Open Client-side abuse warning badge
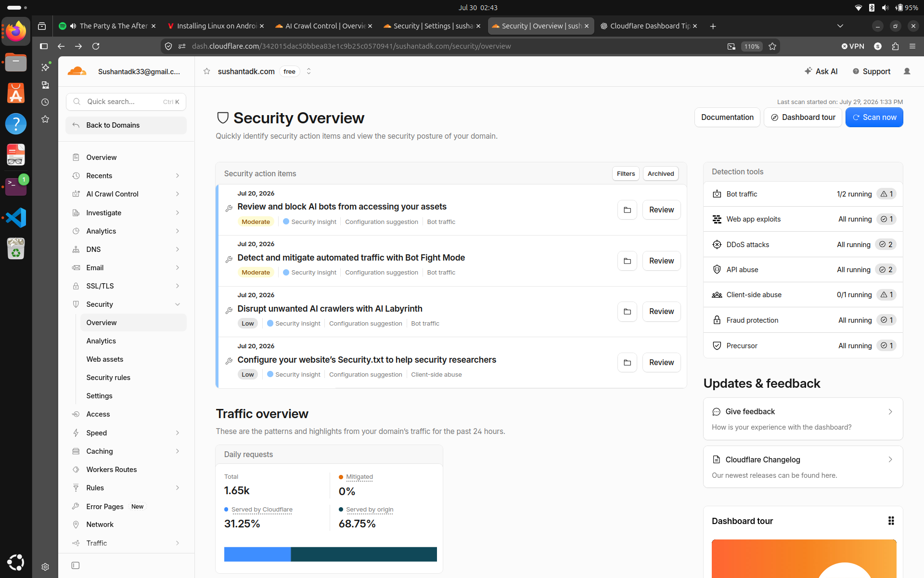 tap(886, 295)
